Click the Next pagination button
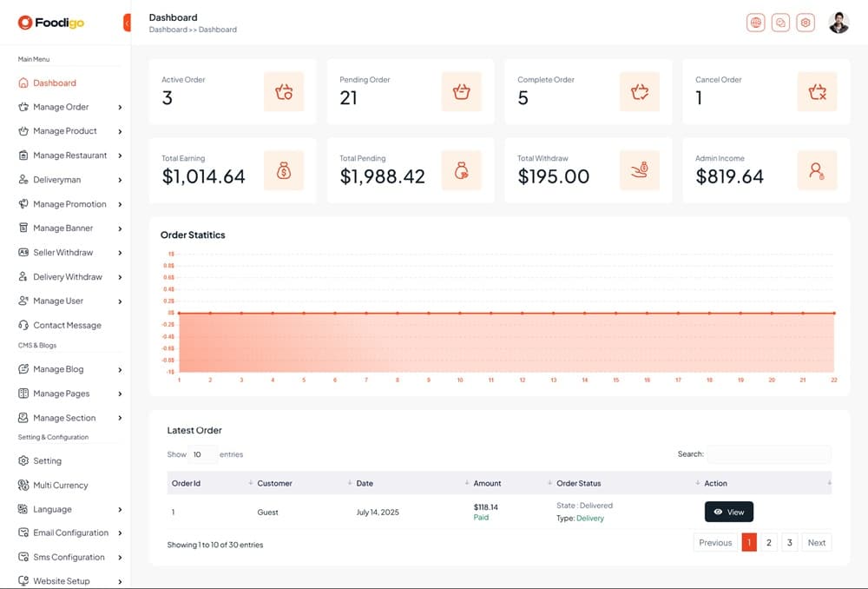Viewport: 868px width, 589px height. 816,542
